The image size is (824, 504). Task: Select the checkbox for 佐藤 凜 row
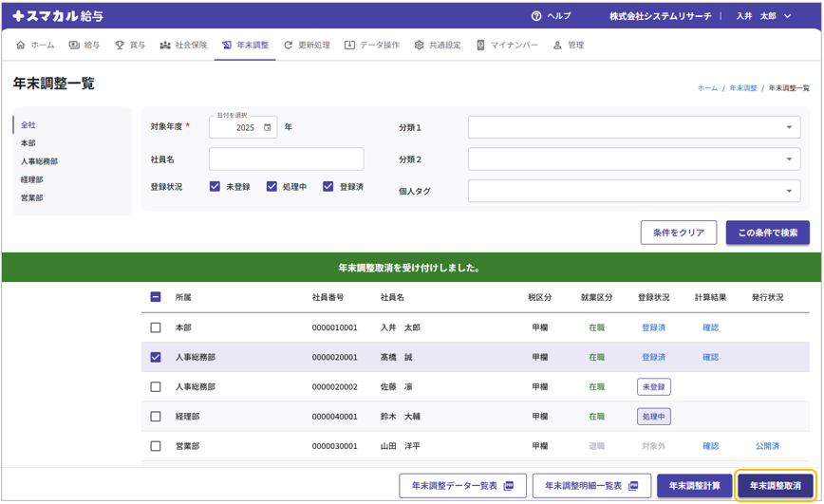coord(156,387)
